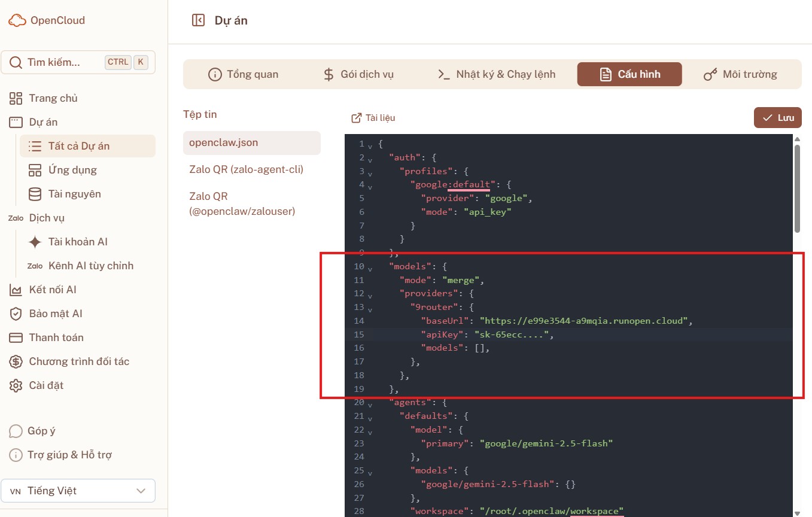This screenshot has height=517, width=812.
Task: Open the Tài liệu documentation link
Action: 373,118
